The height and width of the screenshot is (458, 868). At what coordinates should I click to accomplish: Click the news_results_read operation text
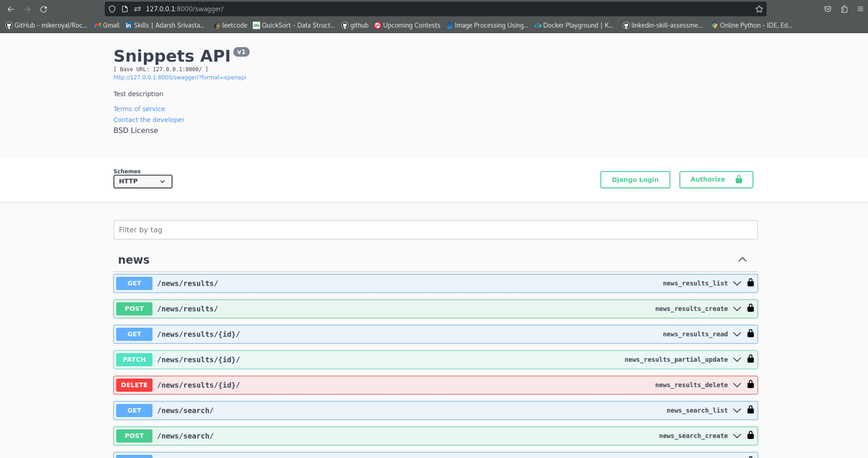695,334
